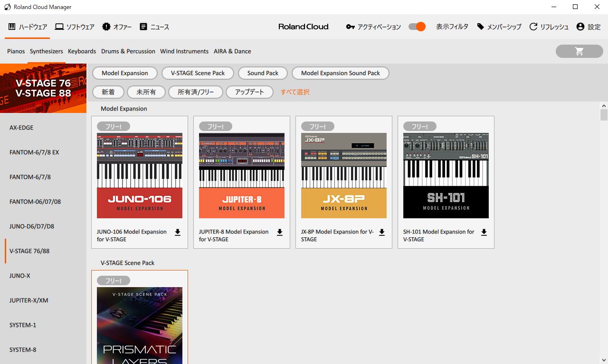This screenshot has height=364, width=608.
Task: Select Pianos category
Action: [x=16, y=51]
